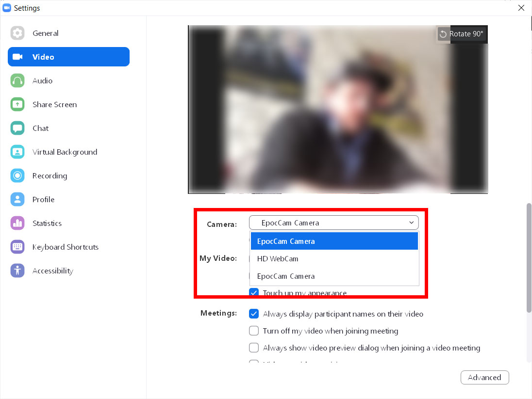Click the "Camera:" label
The height and width of the screenshot is (399, 532).
click(x=222, y=224)
